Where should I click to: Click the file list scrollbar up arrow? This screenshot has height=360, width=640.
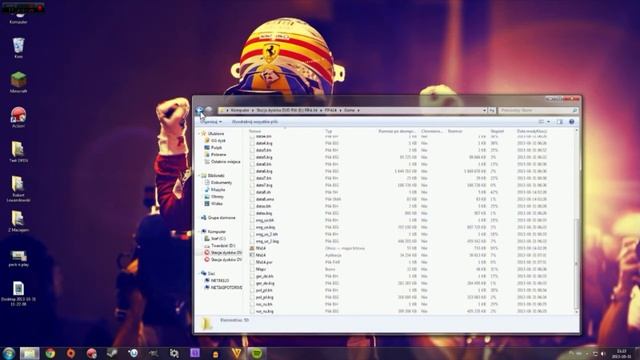tap(576, 131)
